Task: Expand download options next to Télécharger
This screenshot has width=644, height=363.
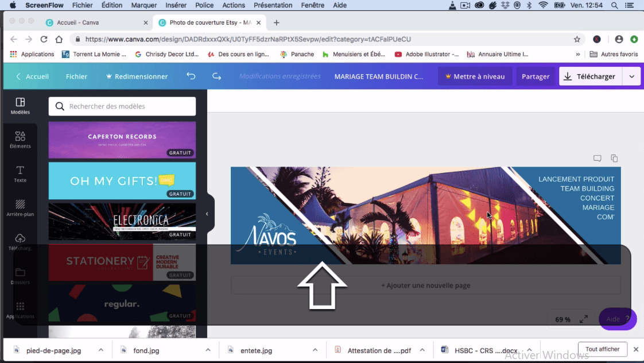Action: (632, 76)
